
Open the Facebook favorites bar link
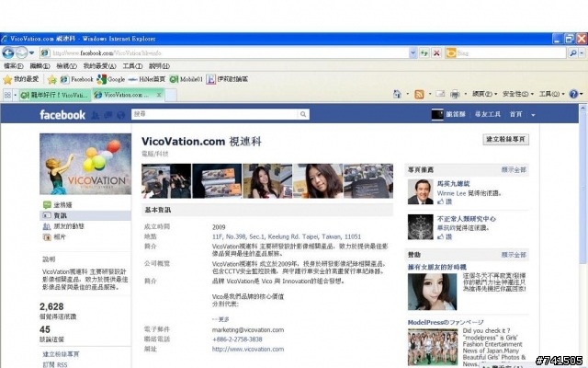click(77, 79)
